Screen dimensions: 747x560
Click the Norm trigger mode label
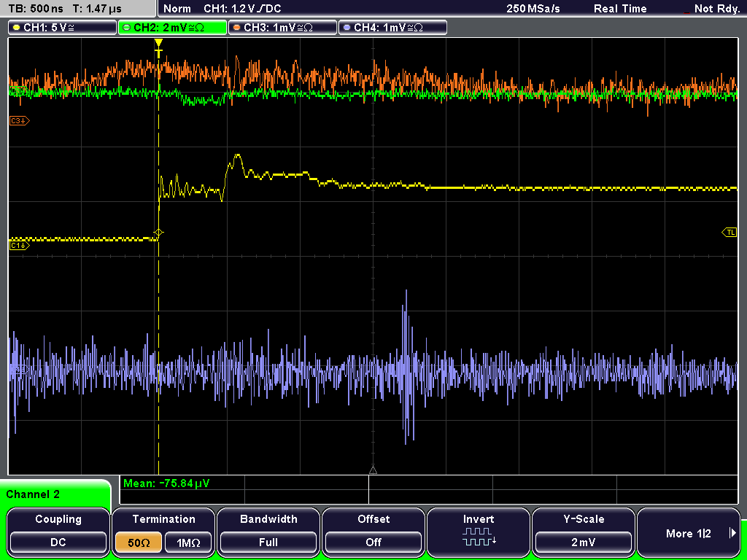click(x=177, y=9)
